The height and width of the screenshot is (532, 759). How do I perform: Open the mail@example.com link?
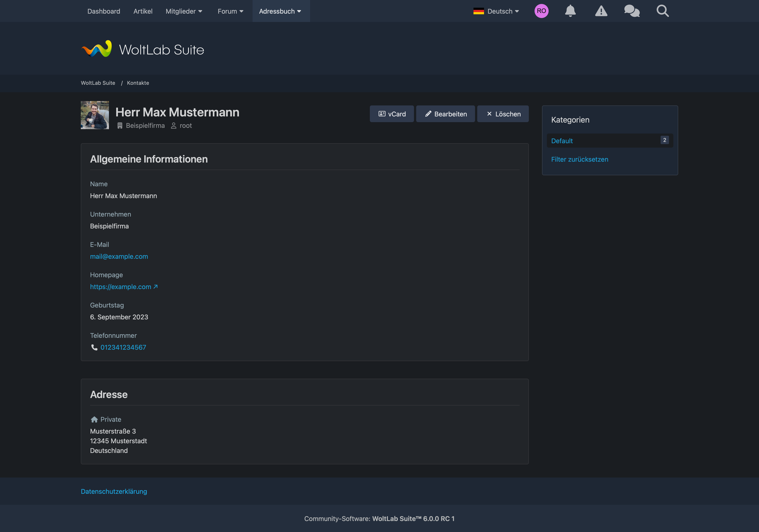(119, 256)
